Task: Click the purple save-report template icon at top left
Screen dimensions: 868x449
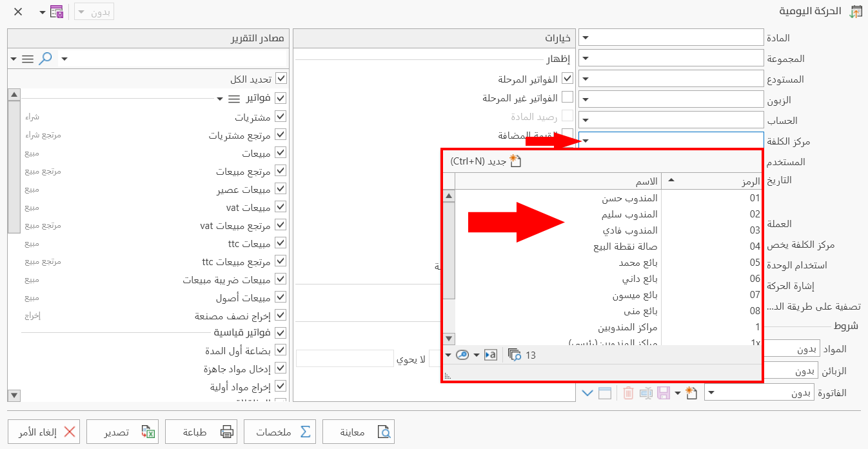Action: coord(56,12)
